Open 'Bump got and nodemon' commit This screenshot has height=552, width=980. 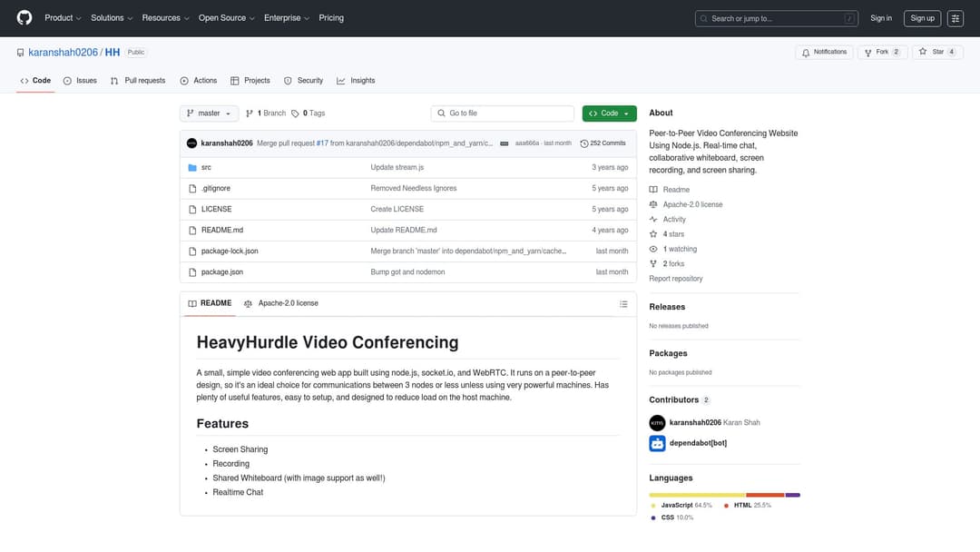tap(407, 272)
